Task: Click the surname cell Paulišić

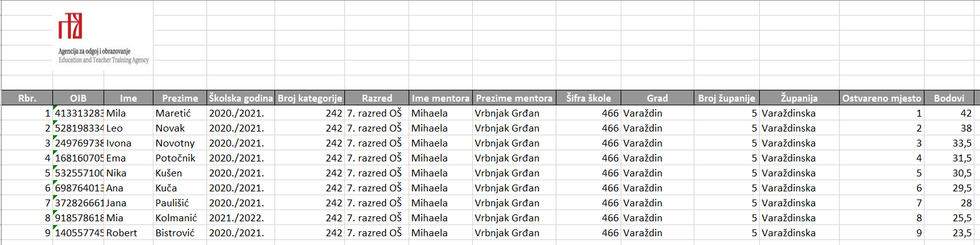Action: (180, 203)
